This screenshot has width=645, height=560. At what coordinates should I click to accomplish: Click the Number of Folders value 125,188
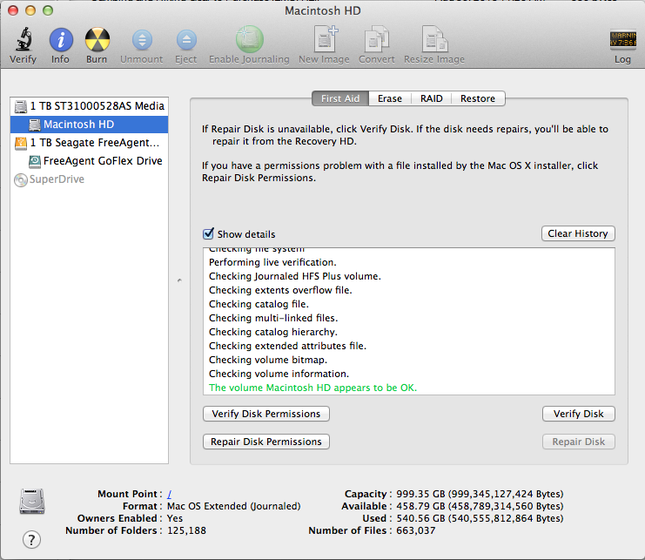coord(186,531)
